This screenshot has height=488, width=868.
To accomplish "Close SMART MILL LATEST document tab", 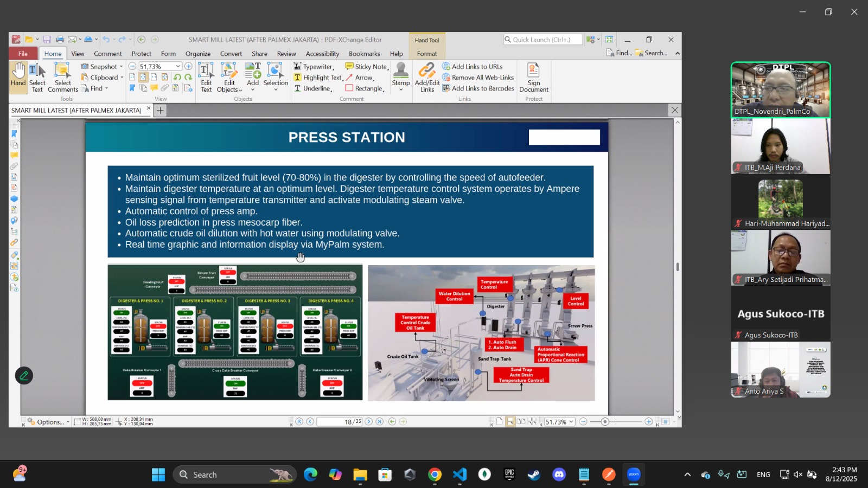I will click(148, 108).
